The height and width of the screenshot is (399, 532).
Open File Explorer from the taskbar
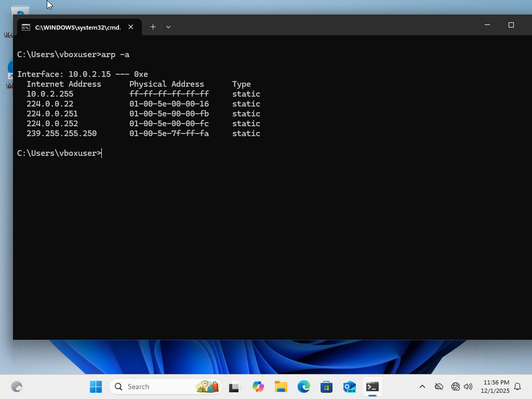[281, 387]
